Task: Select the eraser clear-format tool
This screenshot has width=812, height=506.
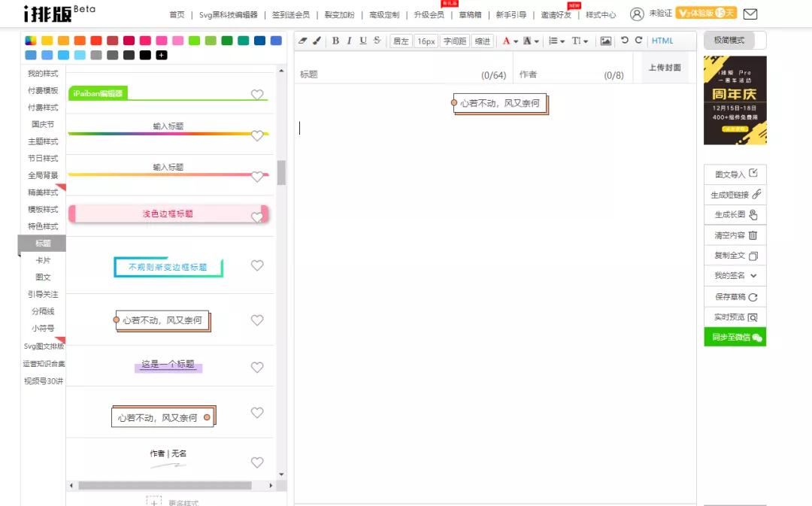Action: [x=303, y=41]
